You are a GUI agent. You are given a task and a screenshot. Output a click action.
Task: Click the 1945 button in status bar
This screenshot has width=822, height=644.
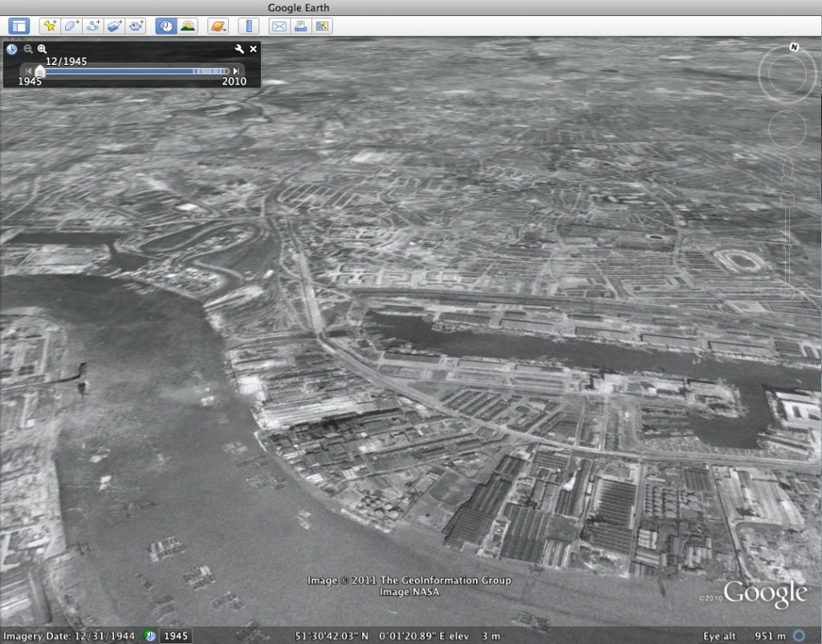click(x=176, y=636)
